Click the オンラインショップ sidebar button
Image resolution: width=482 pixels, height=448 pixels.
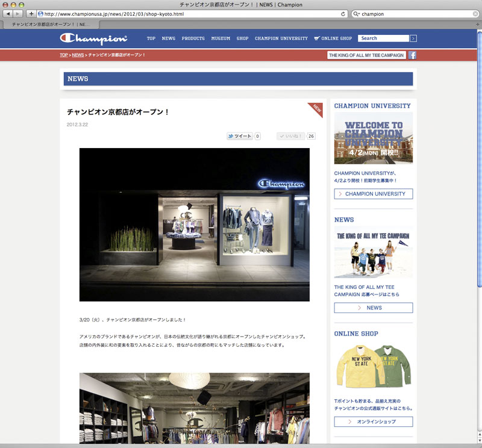point(374,422)
